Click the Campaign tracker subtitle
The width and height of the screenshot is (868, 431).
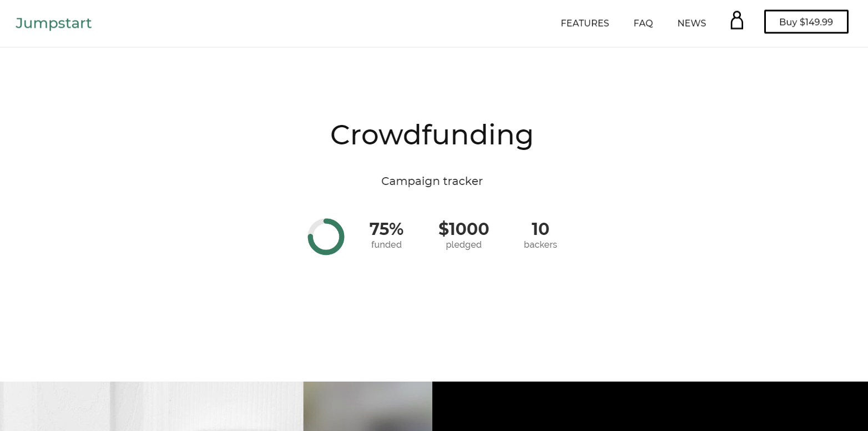(432, 181)
